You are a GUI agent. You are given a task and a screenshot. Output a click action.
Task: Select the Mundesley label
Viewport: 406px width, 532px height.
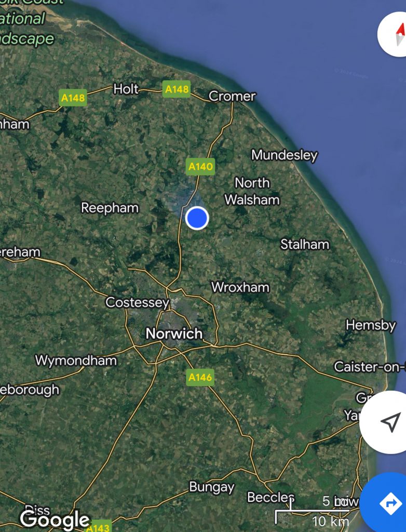click(x=284, y=155)
